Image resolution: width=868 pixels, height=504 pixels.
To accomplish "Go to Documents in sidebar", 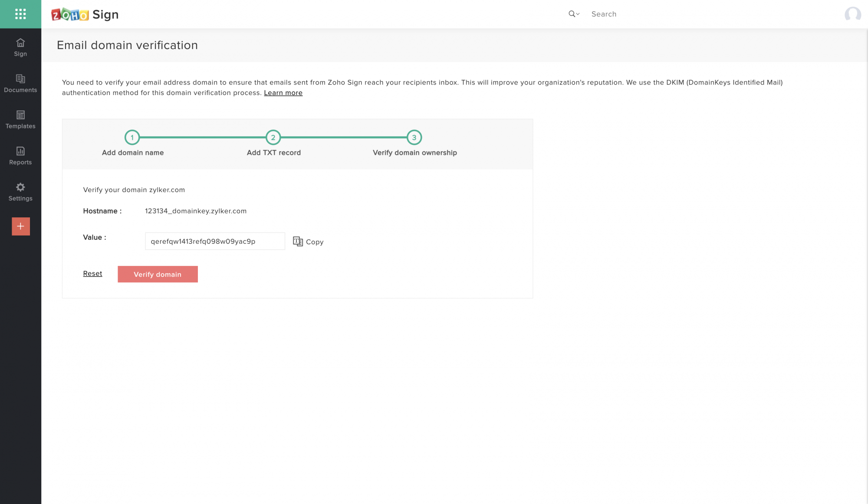I will point(20,84).
